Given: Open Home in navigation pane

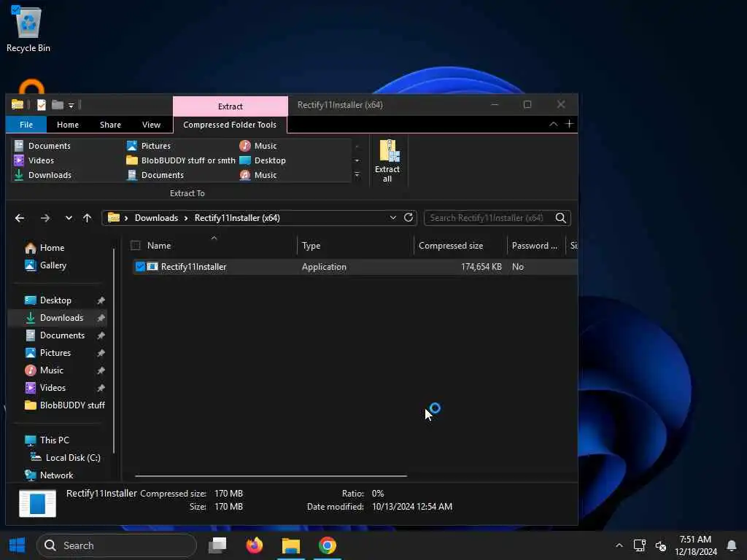Looking at the screenshot, I should [44, 248].
